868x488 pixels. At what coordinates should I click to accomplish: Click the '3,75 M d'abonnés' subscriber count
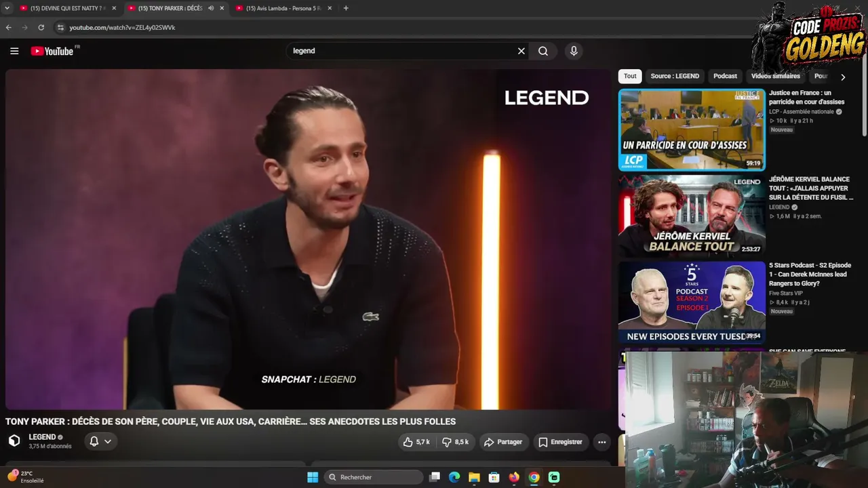(50, 447)
